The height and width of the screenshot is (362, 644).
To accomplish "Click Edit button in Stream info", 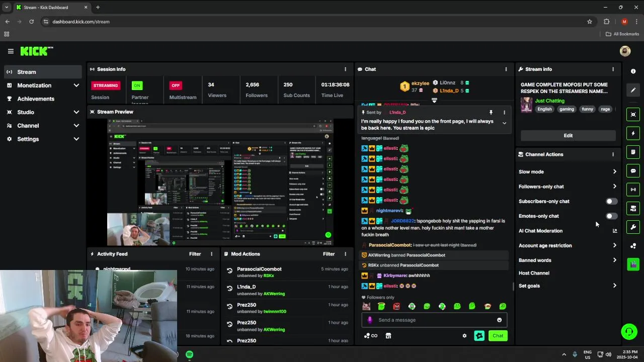I will [x=568, y=136].
